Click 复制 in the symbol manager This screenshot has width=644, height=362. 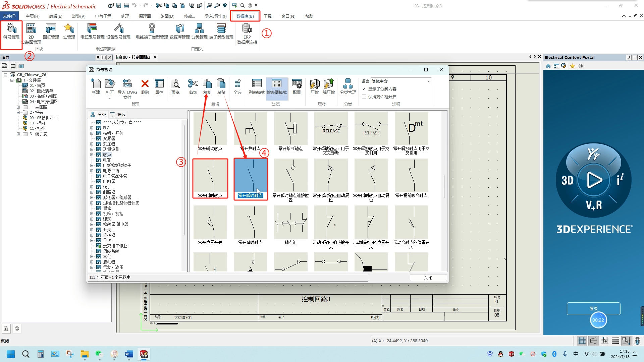click(207, 87)
